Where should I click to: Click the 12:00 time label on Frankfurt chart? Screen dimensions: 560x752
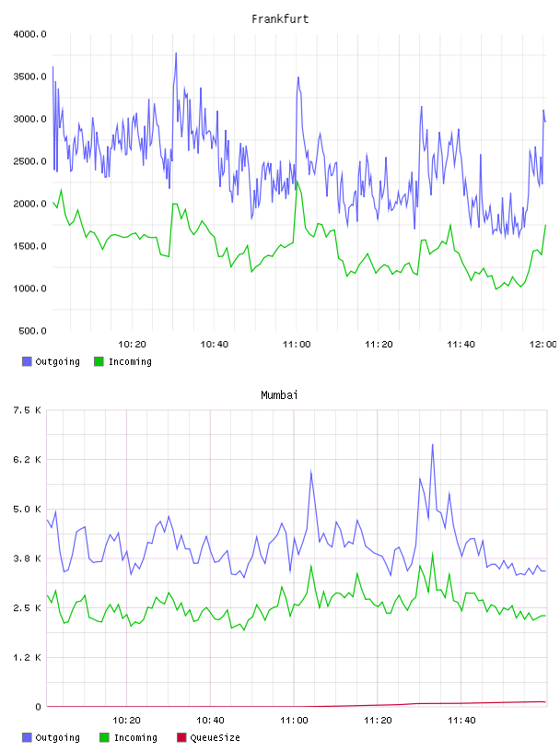point(543,345)
